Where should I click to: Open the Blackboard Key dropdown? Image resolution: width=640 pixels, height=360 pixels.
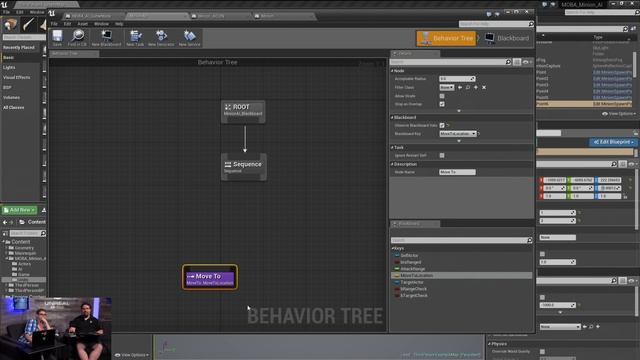pos(458,133)
